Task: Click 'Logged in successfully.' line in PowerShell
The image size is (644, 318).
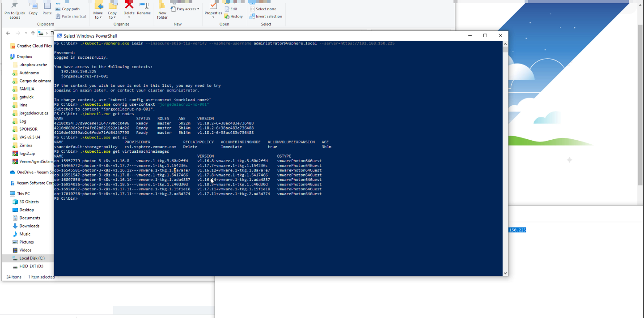Action: point(81,57)
